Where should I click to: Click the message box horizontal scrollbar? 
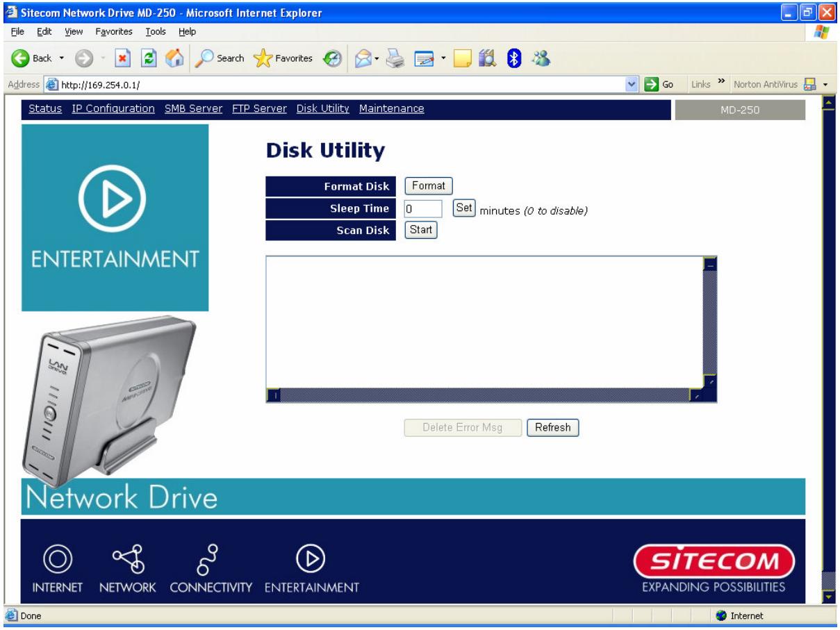[x=484, y=395]
